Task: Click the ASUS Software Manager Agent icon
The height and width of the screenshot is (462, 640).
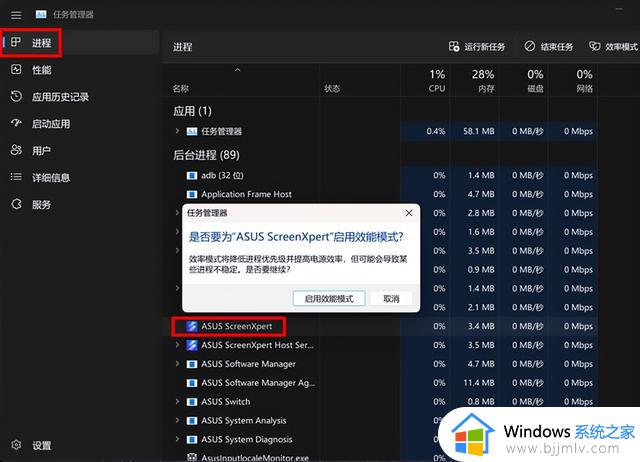Action: [x=192, y=383]
